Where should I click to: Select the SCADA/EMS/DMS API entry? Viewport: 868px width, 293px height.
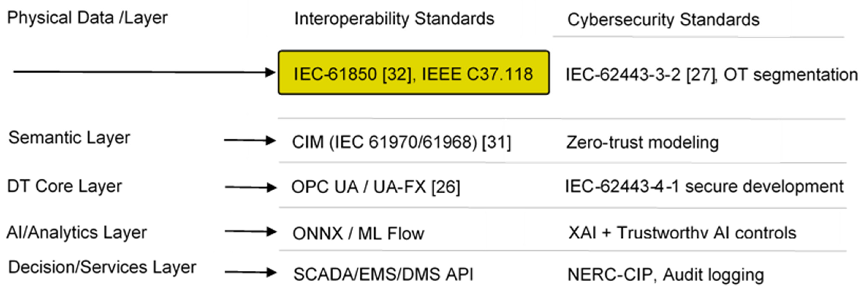pos(383,274)
